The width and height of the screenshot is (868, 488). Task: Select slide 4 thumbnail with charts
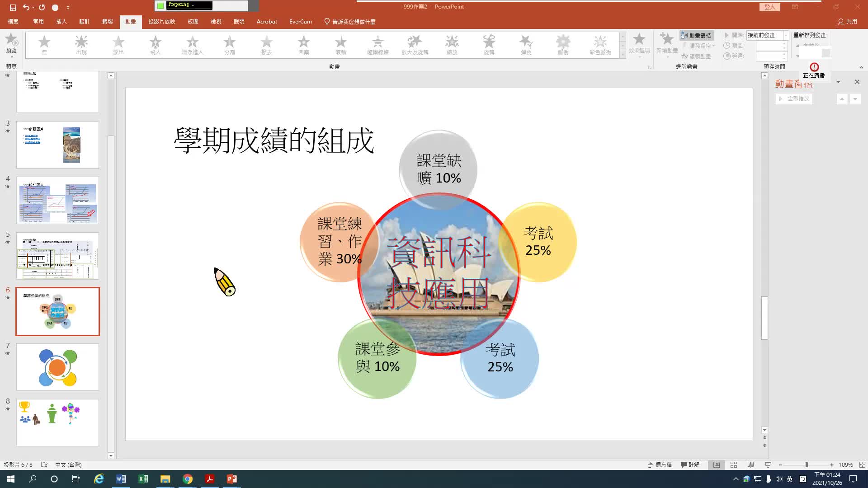coord(57,200)
